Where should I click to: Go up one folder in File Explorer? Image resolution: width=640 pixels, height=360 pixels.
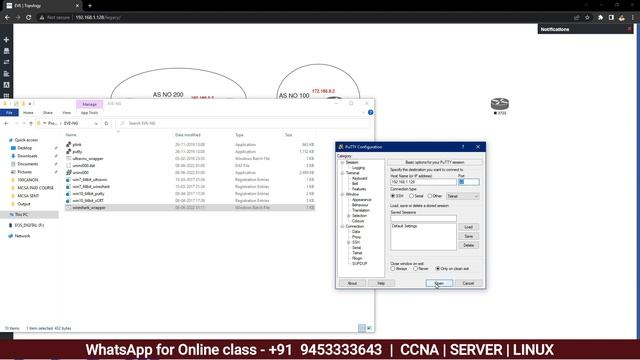[31, 123]
